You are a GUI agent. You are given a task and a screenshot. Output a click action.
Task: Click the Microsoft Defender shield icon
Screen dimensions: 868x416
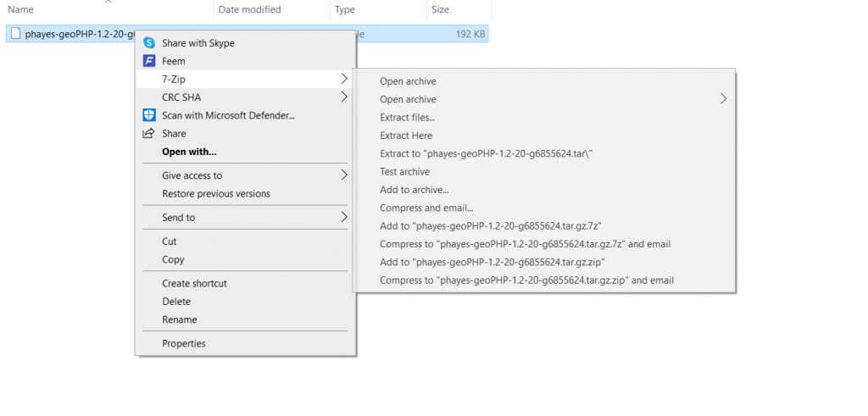point(149,115)
